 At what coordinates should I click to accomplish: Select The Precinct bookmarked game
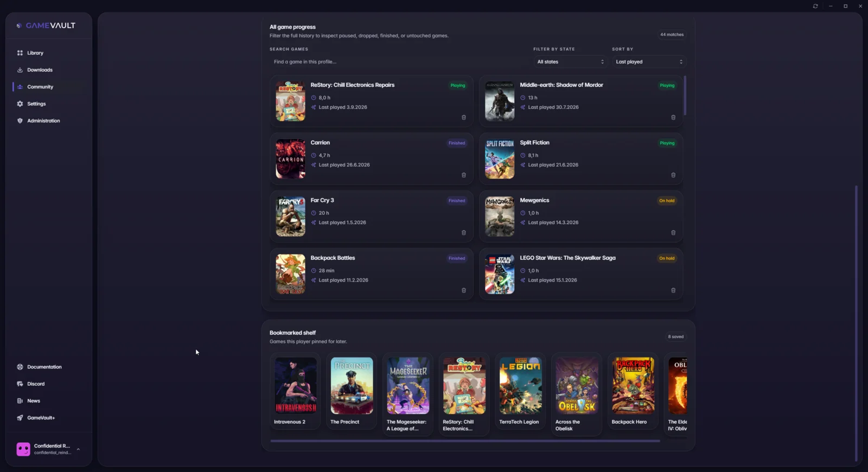point(352,391)
